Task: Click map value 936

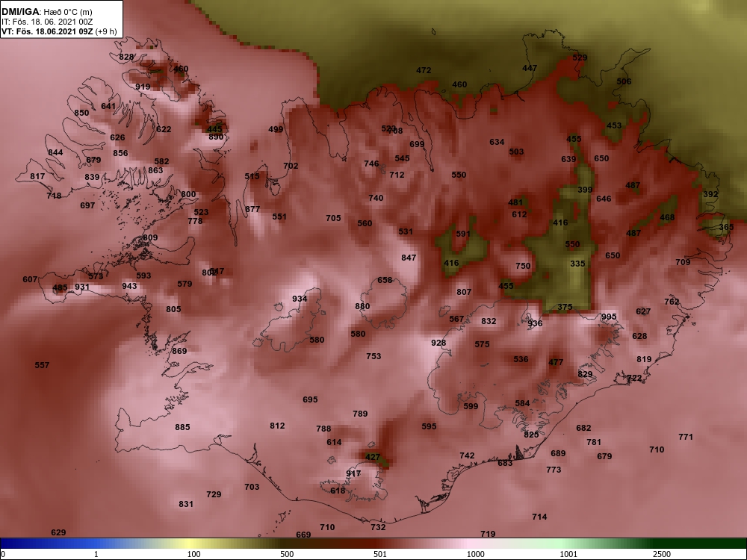Action: coord(535,323)
